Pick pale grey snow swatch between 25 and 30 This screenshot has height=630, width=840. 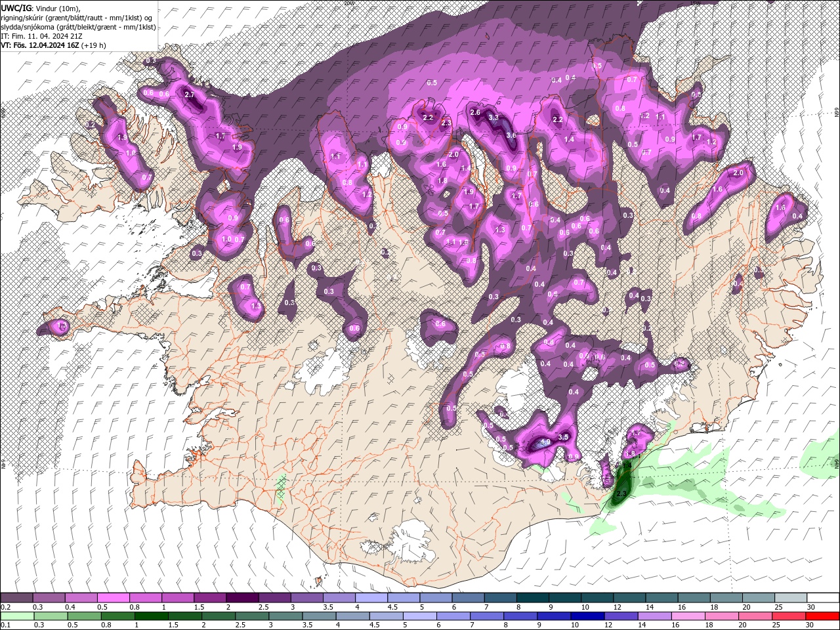(x=791, y=598)
